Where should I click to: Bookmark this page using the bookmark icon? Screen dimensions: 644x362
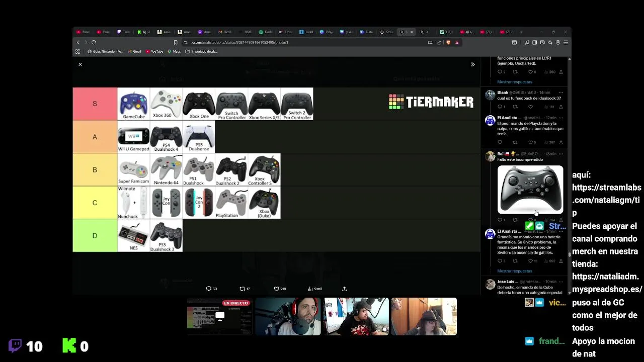(176, 42)
